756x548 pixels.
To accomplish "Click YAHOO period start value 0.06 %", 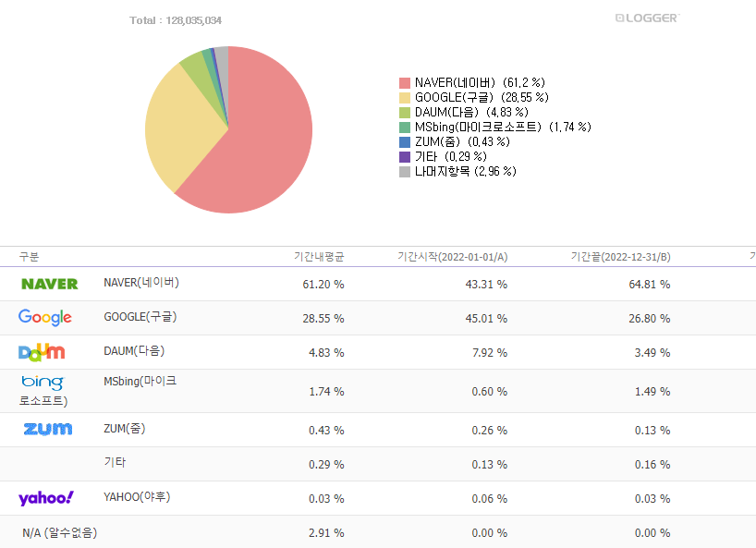I will (490, 499).
